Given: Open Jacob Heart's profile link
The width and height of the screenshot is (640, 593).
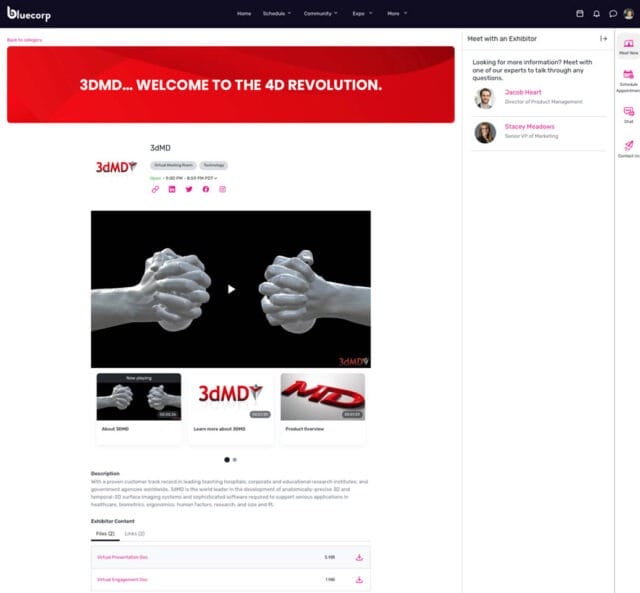Looking at the screenshot, I should point(523,92).
